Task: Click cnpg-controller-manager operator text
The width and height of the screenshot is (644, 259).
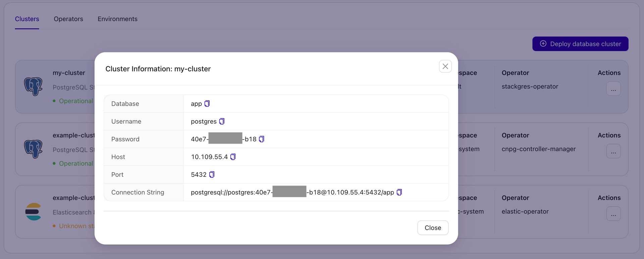Action: click(538, 149)
